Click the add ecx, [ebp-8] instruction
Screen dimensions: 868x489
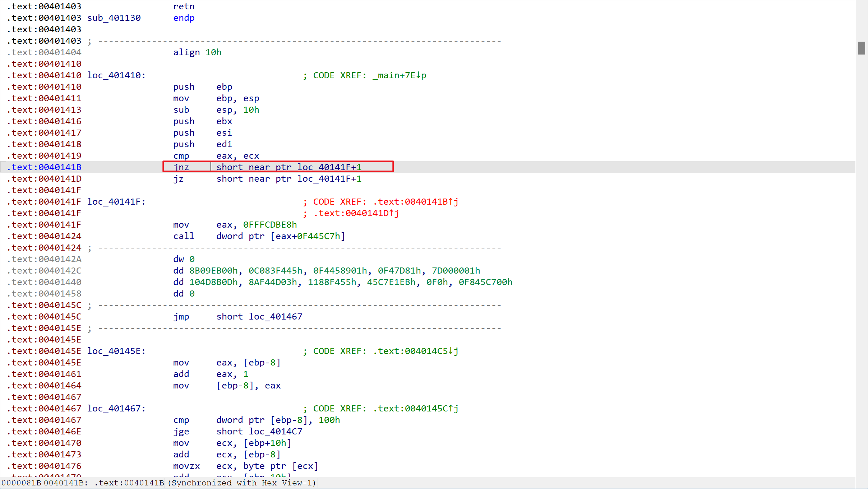pyautogui.click(x=227, y=455)
